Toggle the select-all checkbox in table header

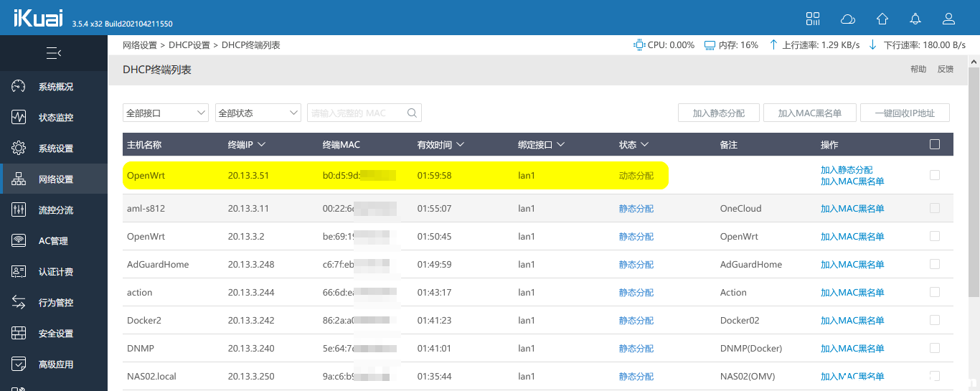pyautogui.click(x=934, y=144)
